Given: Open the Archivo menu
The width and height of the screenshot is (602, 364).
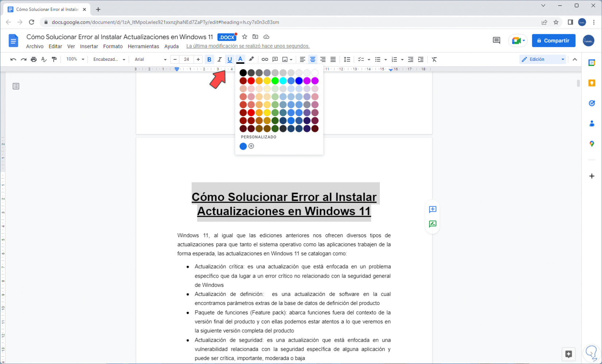Looking at the screenshot, I should 35,46.
